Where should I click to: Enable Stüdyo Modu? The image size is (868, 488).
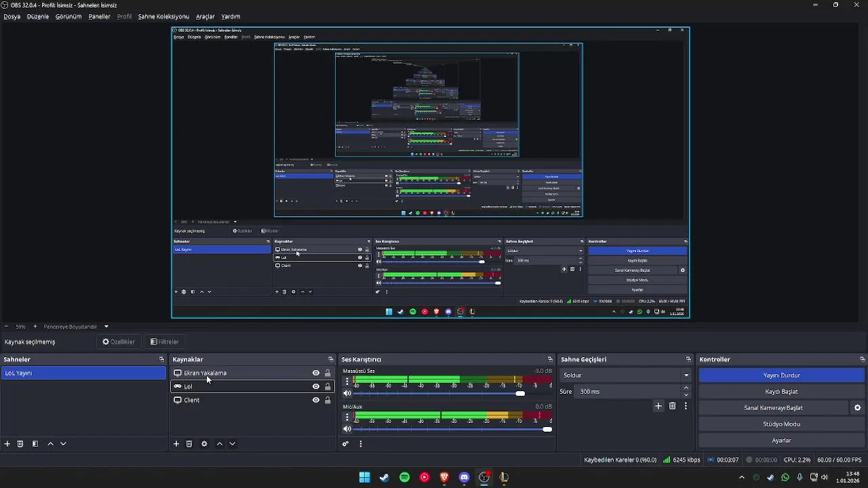pos(782,424)
